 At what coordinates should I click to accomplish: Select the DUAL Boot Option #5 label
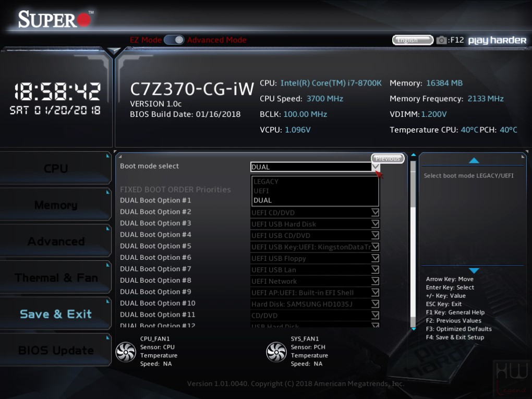pyautogui.click(x=155, y=246)
